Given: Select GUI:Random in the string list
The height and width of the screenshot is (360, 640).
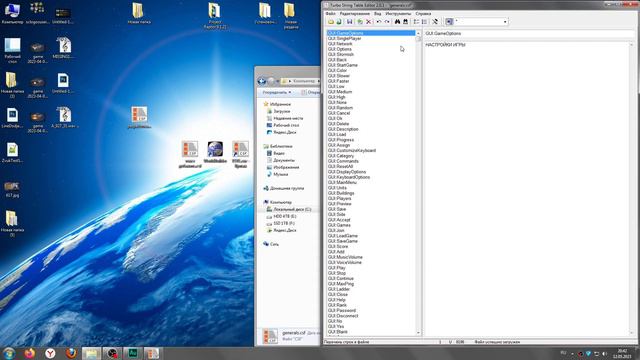Looking at the screenshot, I should coord(340,108).
